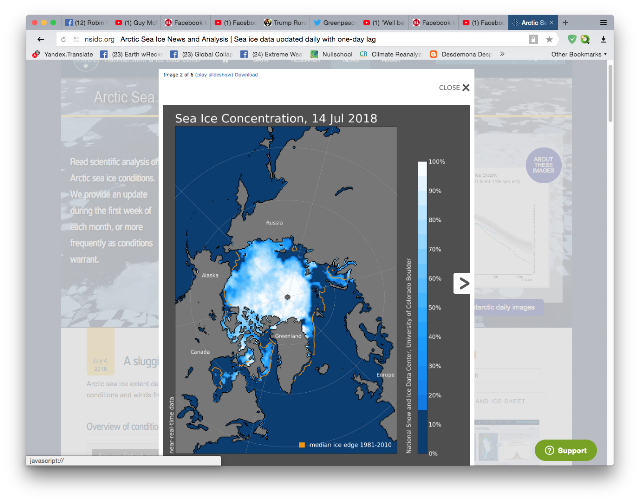
Task: Open the green magnifier extension icon
Action: (x=585, y=39)
